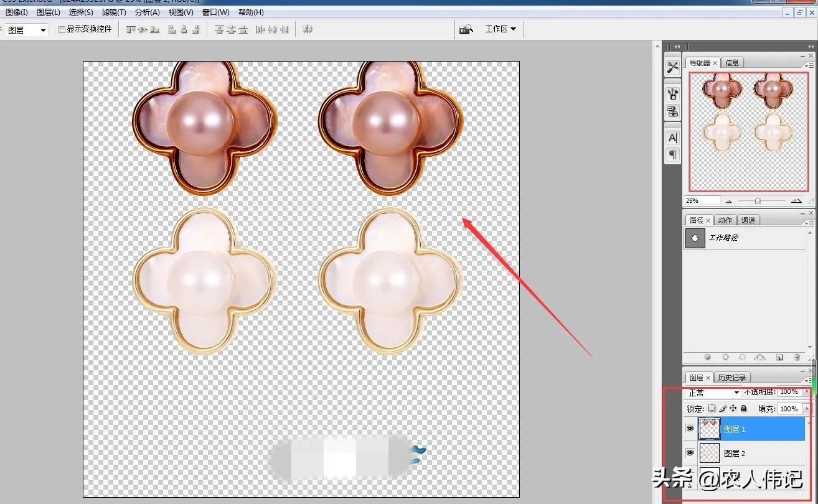Distribute bottom edges of layers

[x=243, y=29]
